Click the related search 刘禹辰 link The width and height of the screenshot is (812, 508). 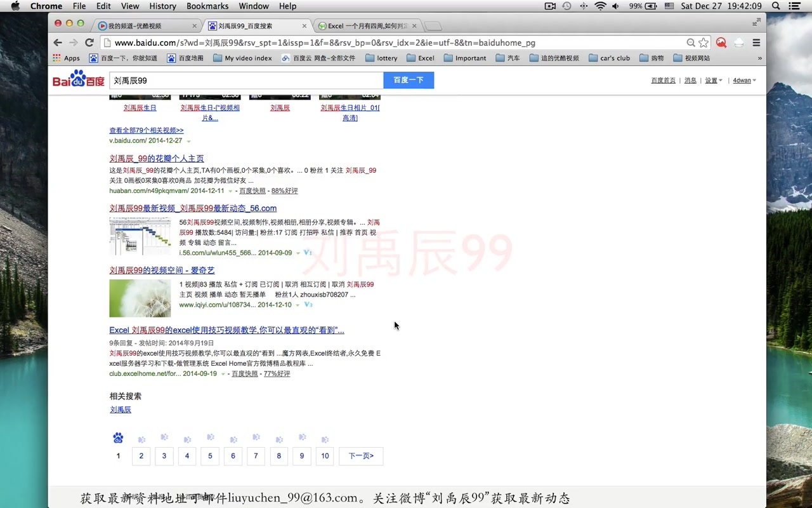click(x=121, y=410)
